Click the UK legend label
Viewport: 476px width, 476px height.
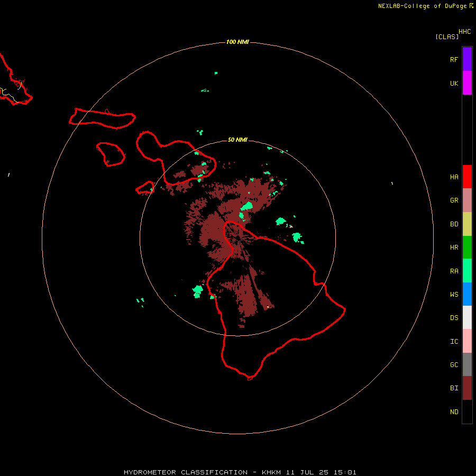[x=454, y=84]
